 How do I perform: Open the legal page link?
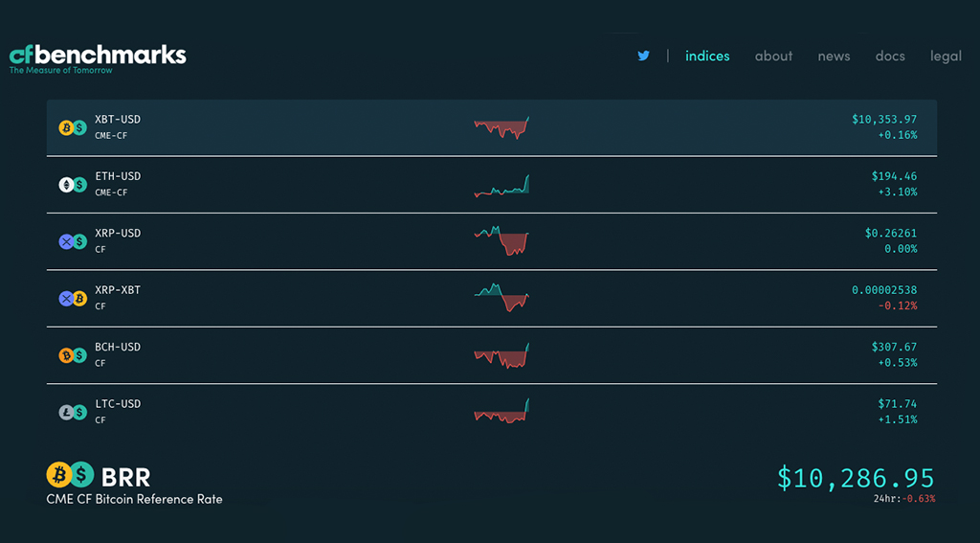[x=946, y=56]
